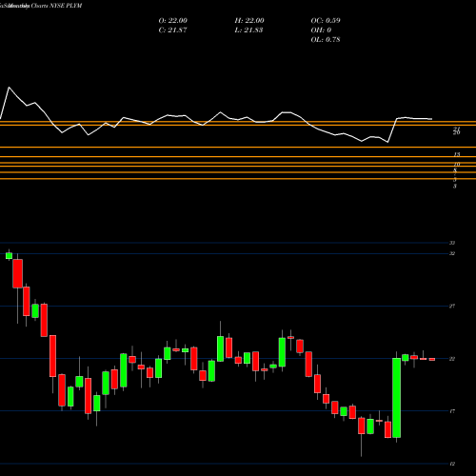This screenshot has height=476, width=476.
Task: Click the low value 'L: 21.83'
Action: click(x=248, y=30)
